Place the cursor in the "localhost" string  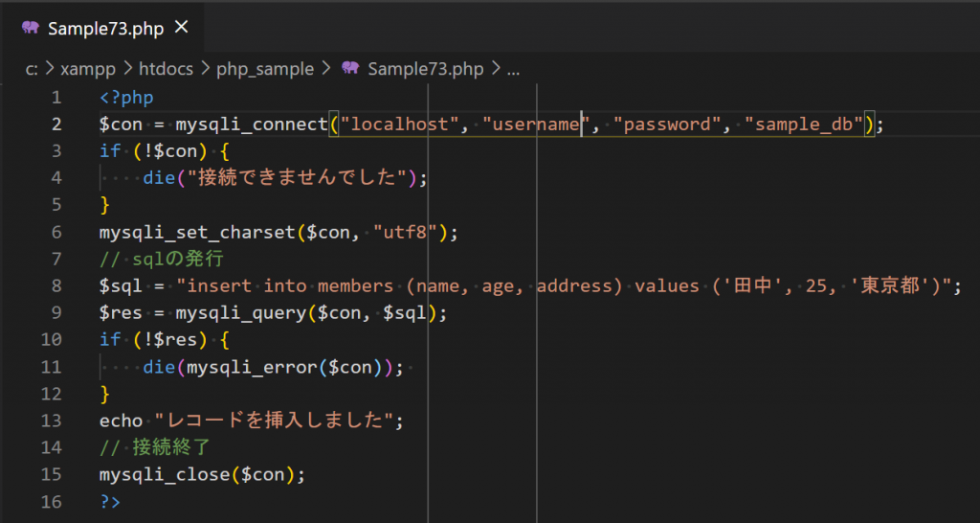pyautogui.click(x=398, y=124)
